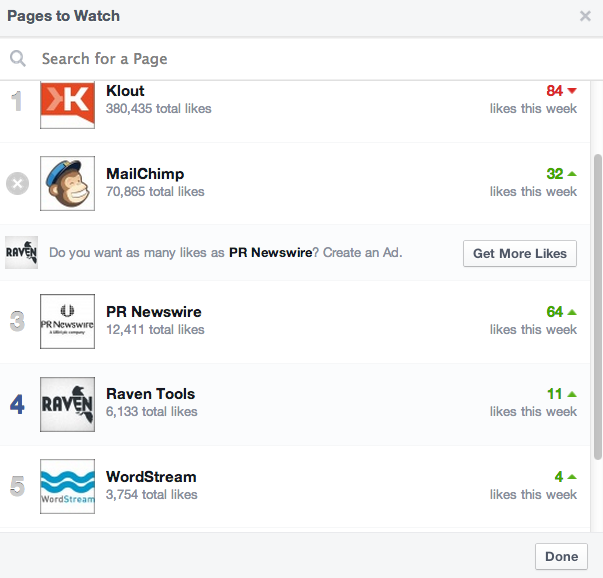Click WordStream's green up arrow
The image size is (603, 578).
coord(572,477)
